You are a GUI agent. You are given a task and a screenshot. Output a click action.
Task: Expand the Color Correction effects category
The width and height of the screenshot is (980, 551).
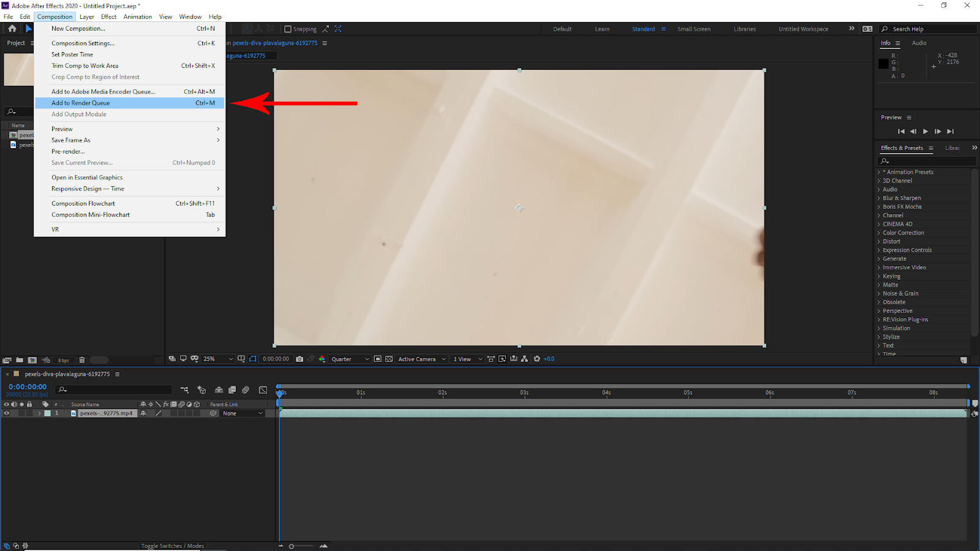[x=903, y=233]
